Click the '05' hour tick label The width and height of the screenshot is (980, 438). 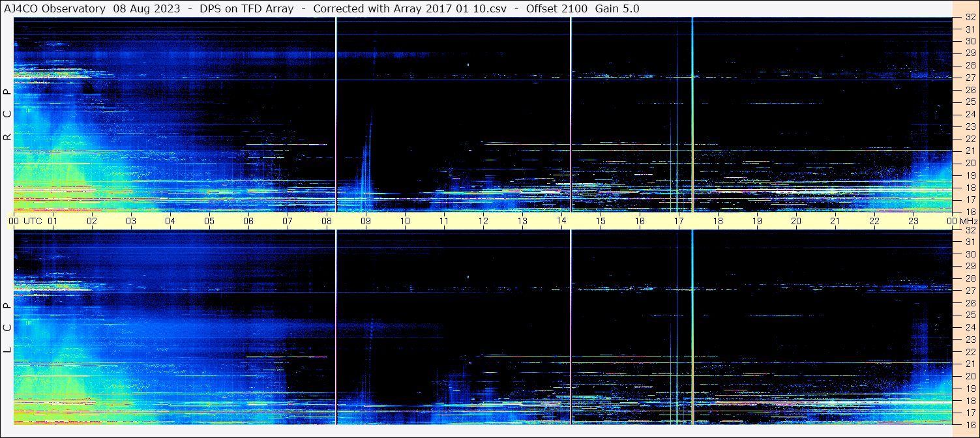[x=209, y=221]
